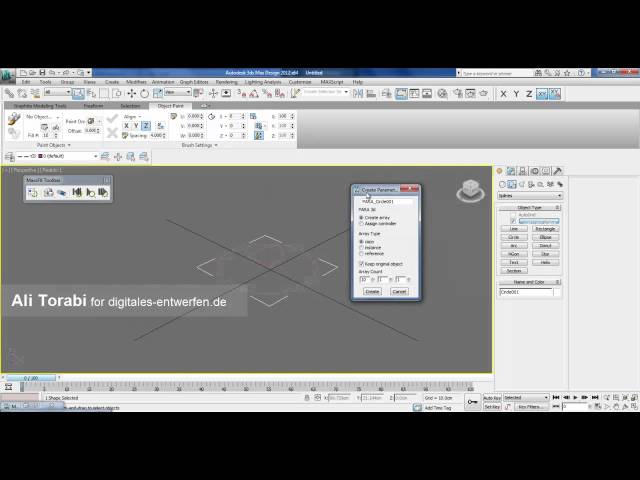This screenshot has width=640, height=480.
Task: Collapse the Object Type rollout
Action: coord(530,208)
